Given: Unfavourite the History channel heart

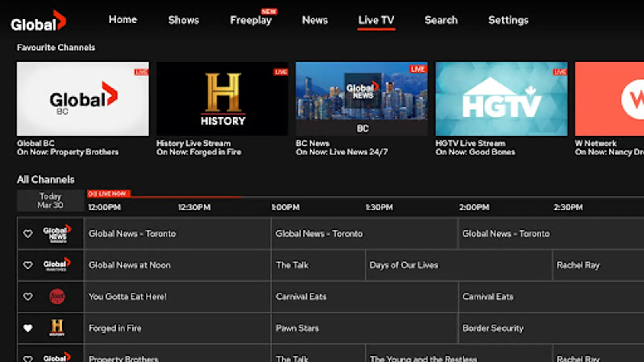Looking at the screenshot, I should point(28,328).
